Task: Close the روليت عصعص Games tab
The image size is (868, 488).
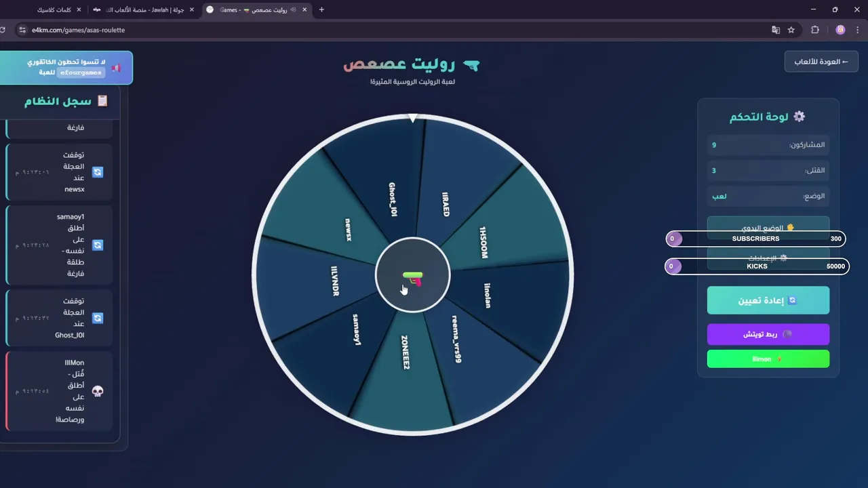Action: (304, 9)
